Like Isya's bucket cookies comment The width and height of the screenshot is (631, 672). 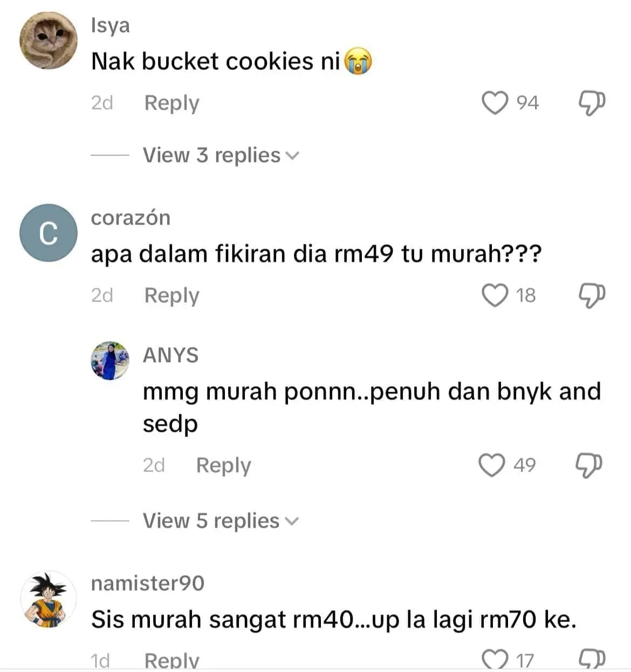(x=495, y=103)
